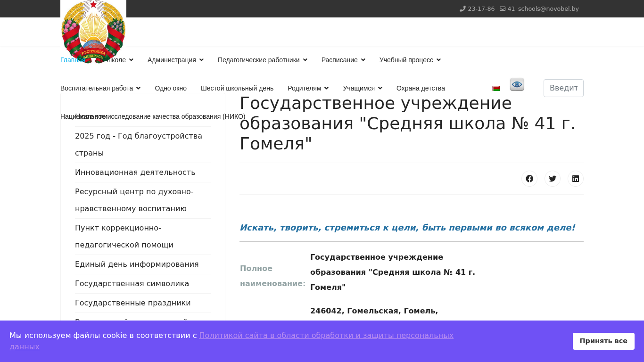Expand the Родителям dropdown arrow
644x362 pixels.
click(326, 88)
